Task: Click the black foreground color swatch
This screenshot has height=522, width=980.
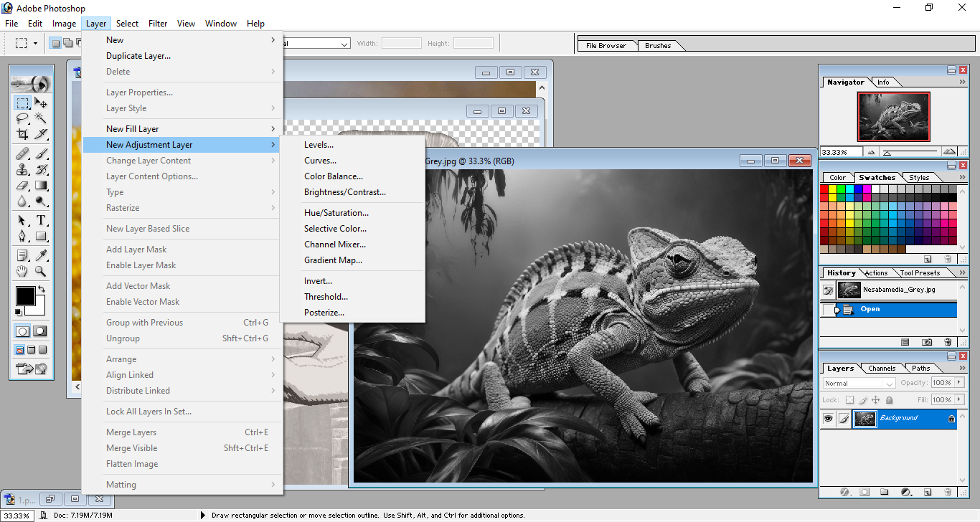Action: [25, 295]
